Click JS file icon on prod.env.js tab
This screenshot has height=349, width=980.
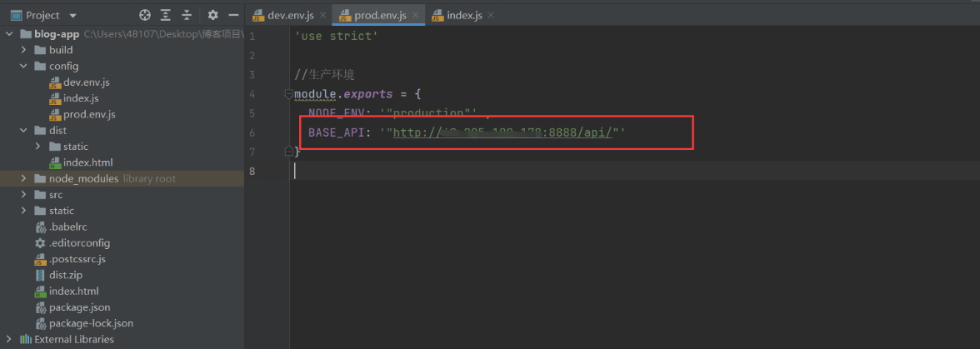344,16
